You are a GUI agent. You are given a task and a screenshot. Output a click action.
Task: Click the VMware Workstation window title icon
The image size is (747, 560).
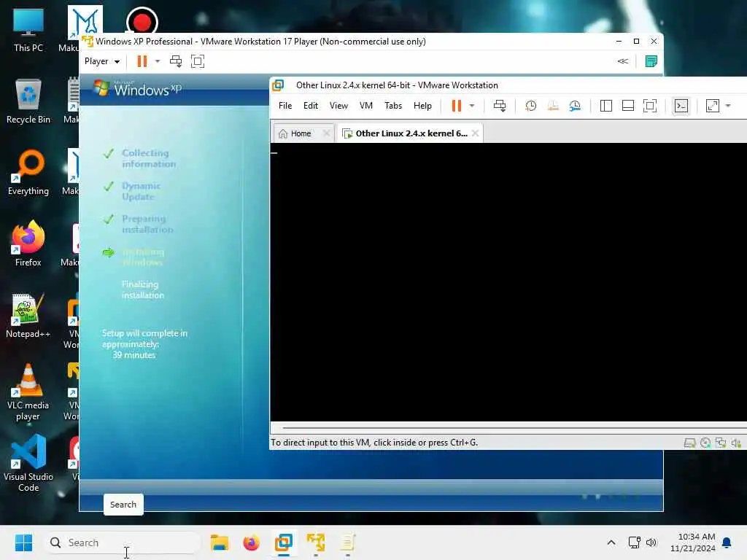pyautogui.click(x=278, y=85)
